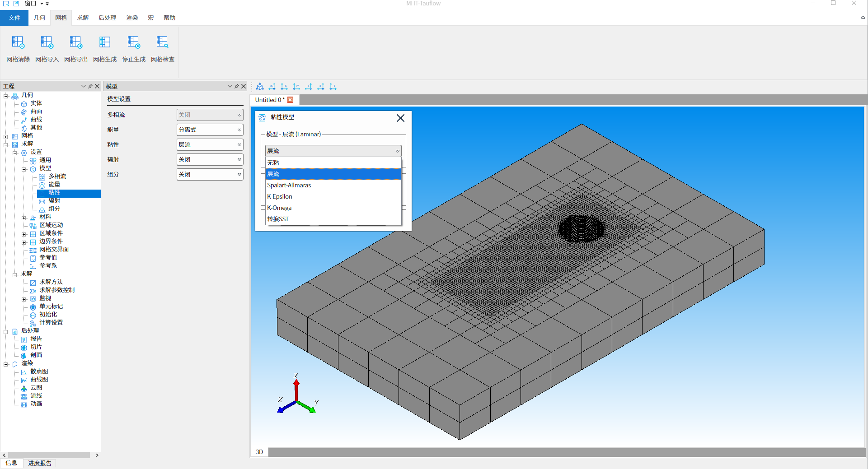Close the 粘性模型 dialog
The image size is (868, 469).
point(400,118)
